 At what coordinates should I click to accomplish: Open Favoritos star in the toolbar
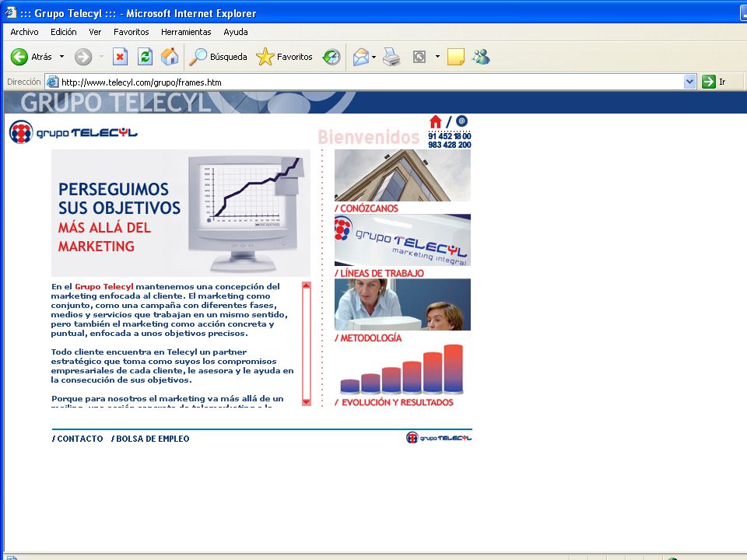tap(265, 57)
